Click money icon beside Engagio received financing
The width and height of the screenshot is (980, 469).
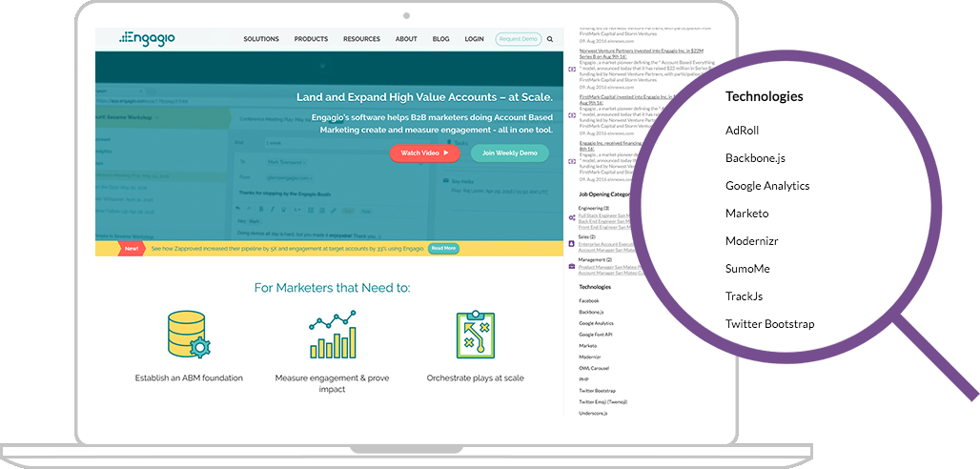[572, 161]
